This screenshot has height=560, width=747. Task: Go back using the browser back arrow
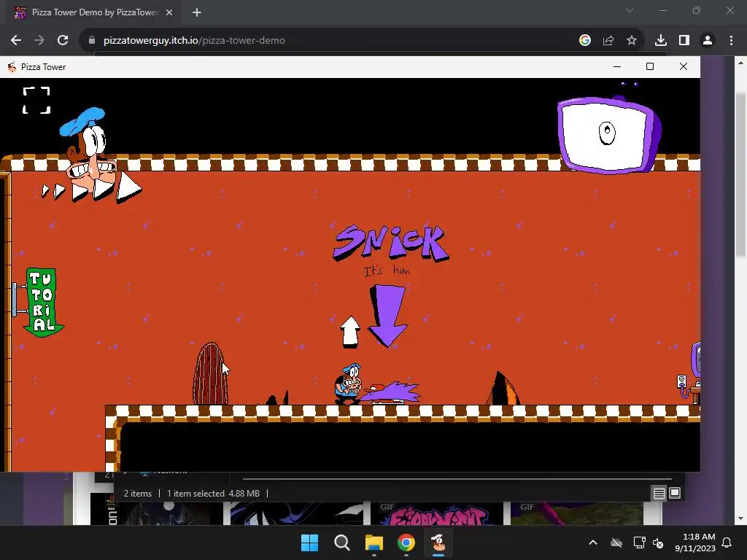coord(16,41)
